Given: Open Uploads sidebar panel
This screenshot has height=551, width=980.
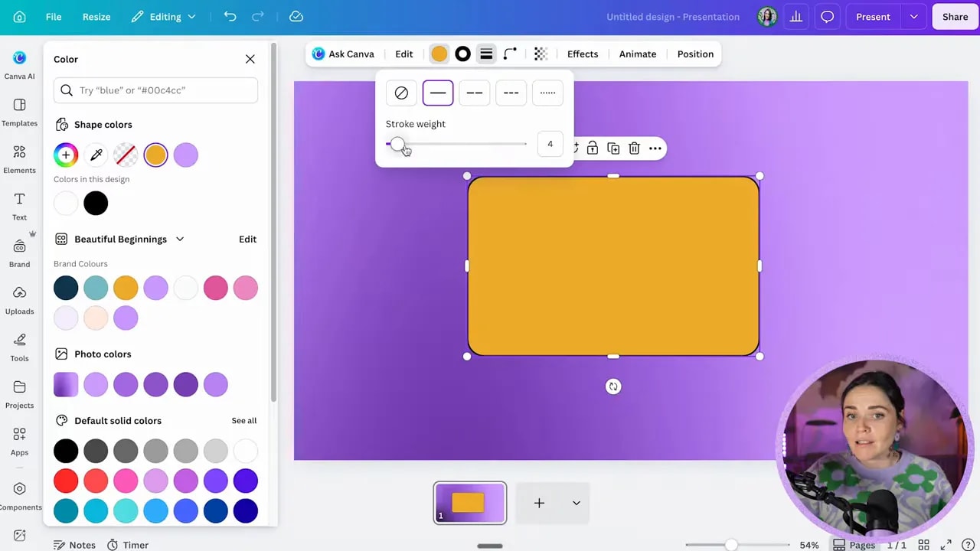Looking at the screenshot, I should (19, 301).
